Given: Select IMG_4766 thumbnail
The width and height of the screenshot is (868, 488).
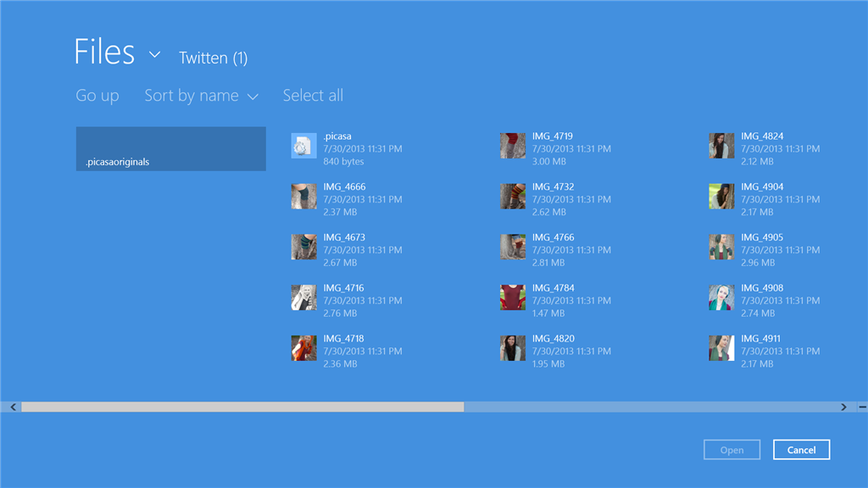Looking at the screenshot, I should [513, 247].
